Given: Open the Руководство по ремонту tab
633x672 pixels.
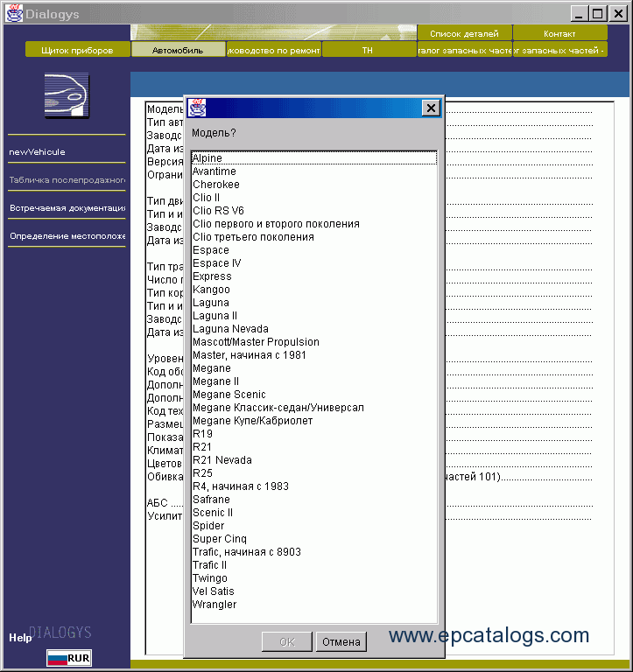Looking at the screenshot, I should point(274,50).
